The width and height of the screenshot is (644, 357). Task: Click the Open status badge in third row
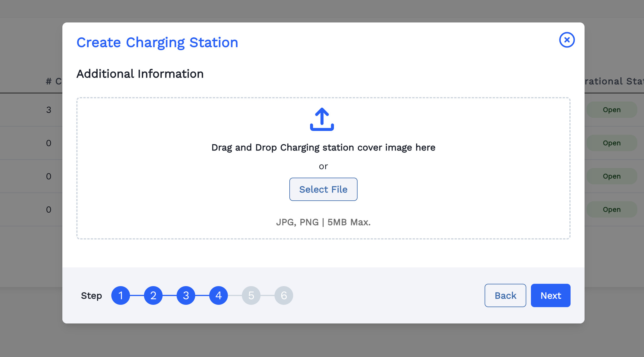(612, 176)
